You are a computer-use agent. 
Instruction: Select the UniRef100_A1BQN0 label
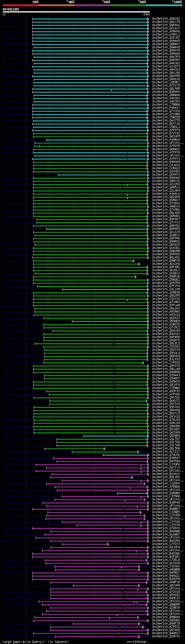click(x=166, y=493)
